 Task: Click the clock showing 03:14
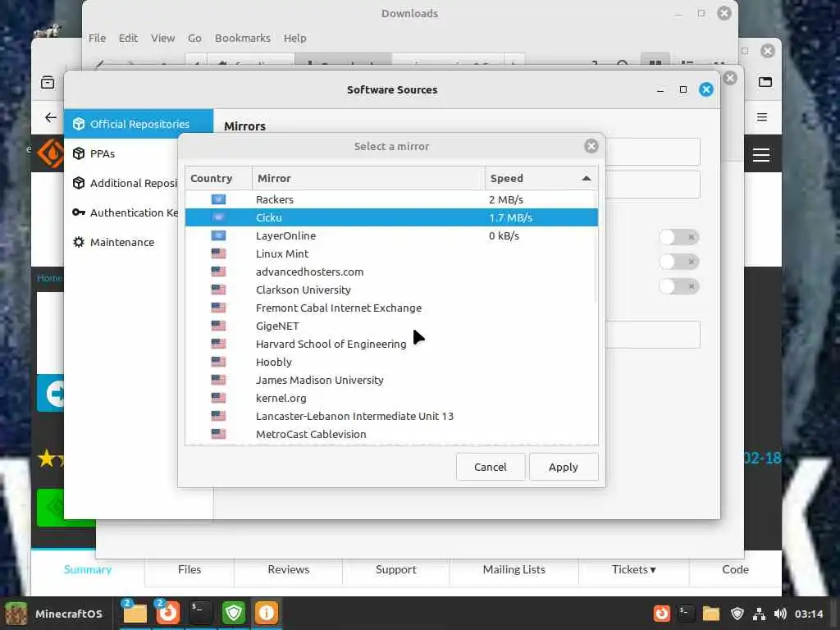(x=808, y=614)
